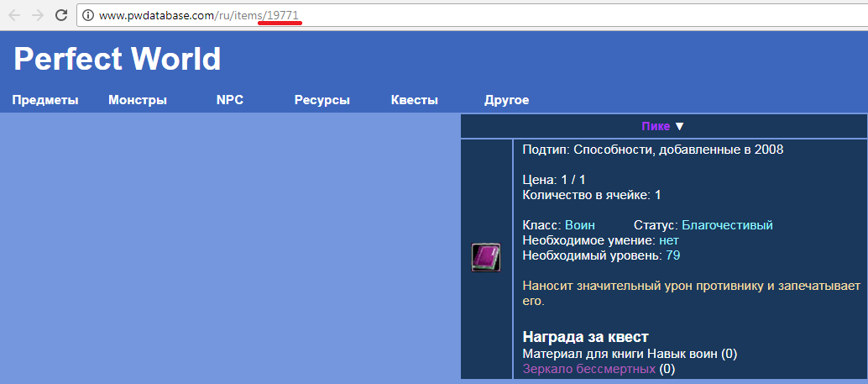Open the Предметы menu

45,100
